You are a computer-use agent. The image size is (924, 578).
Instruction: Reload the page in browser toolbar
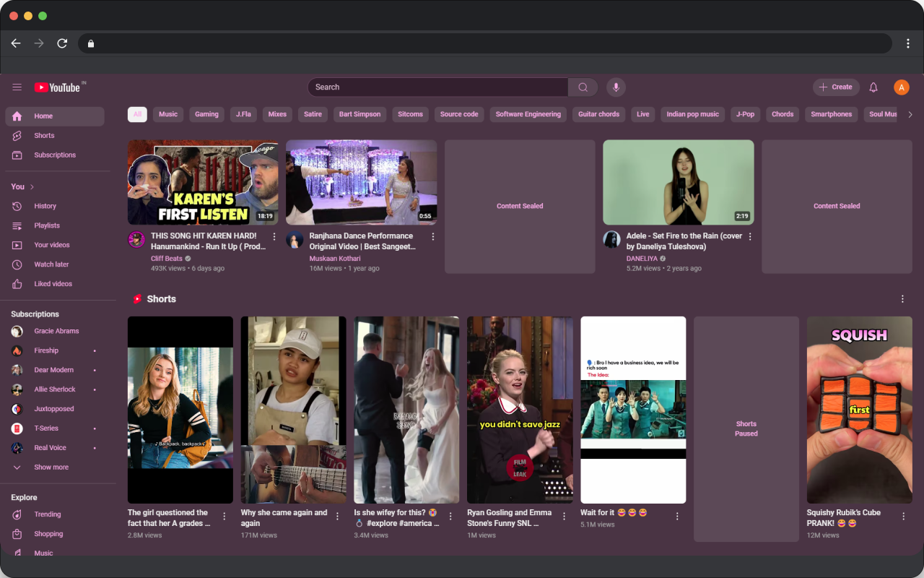tap(62, 43)
